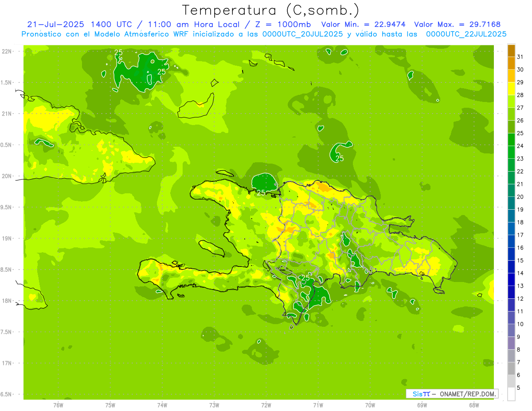Image resolution: width=532 pixels, height=411 pixels.
Task: Click the "73W" longitude axis label
Action: point(214,405)
